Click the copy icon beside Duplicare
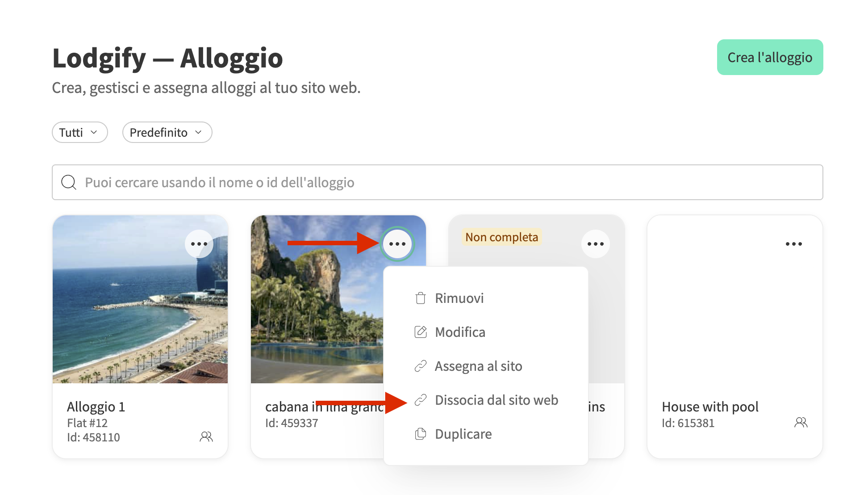Image resolution: width=868 pixels, height=495 pixels. point(420,434)
